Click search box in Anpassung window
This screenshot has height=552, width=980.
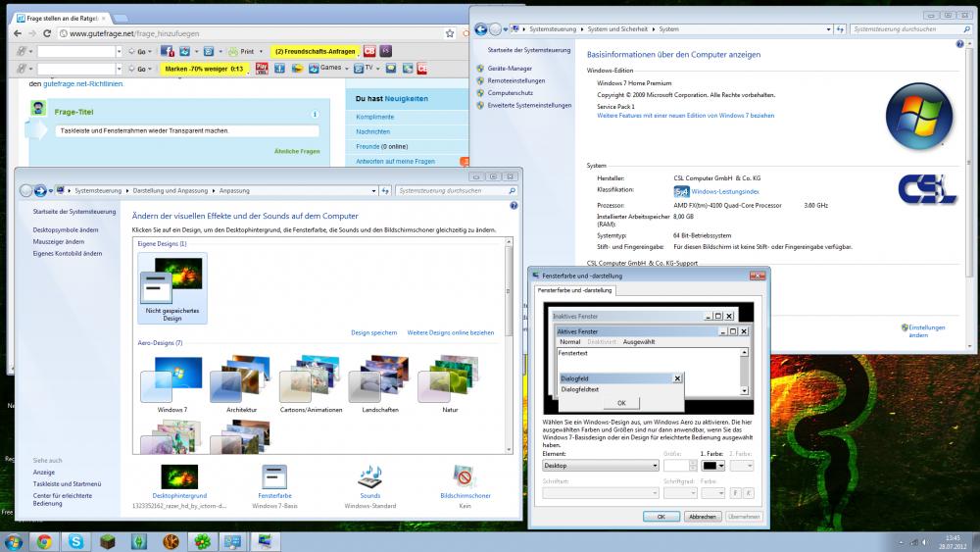(x=457, y=190)
